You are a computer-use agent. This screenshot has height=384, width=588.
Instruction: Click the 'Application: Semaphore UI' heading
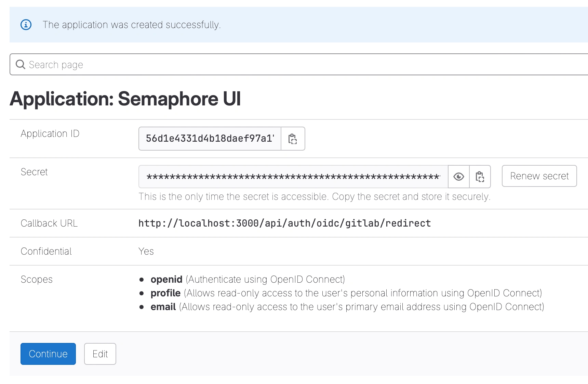[125, 99]
